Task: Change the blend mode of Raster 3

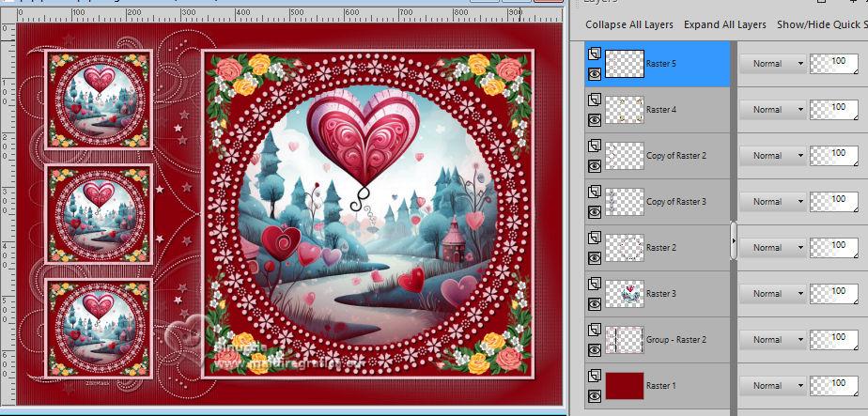Action: click(773, 293)
